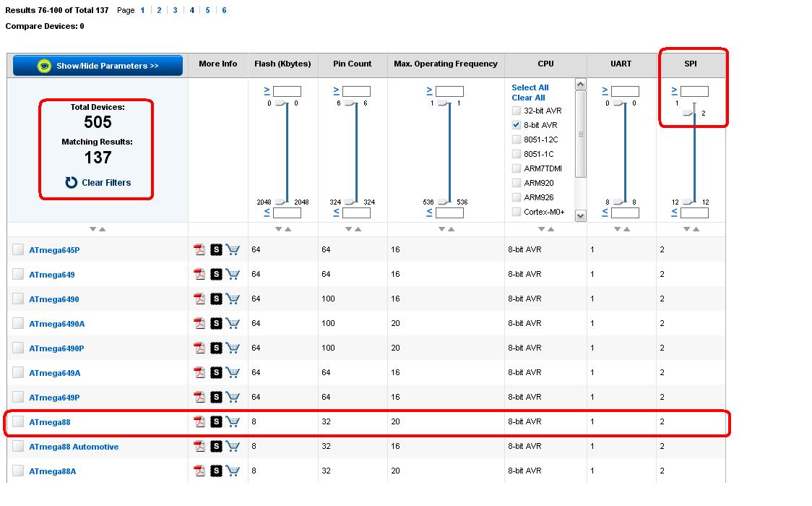The image size is (812, 506).
Task: Click the Pin Count maximum input box
Action: point(356,213)
